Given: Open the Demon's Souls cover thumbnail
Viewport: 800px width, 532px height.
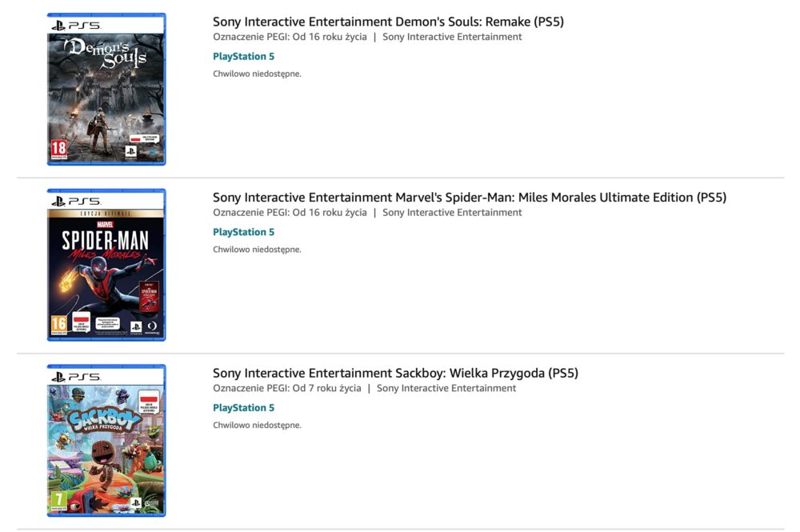Looking at the screenshot, I should (x=106, y=90).
